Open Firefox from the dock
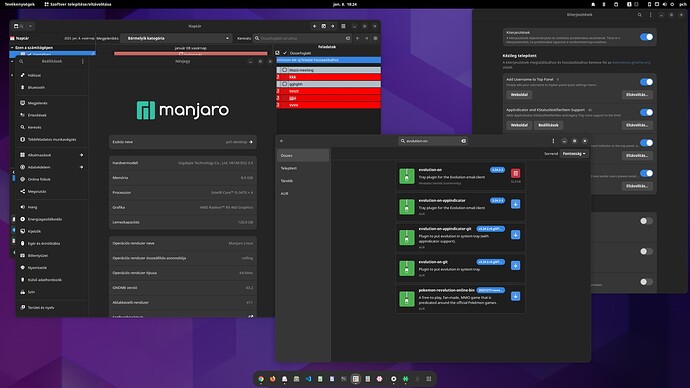 [x=273, y=379]
